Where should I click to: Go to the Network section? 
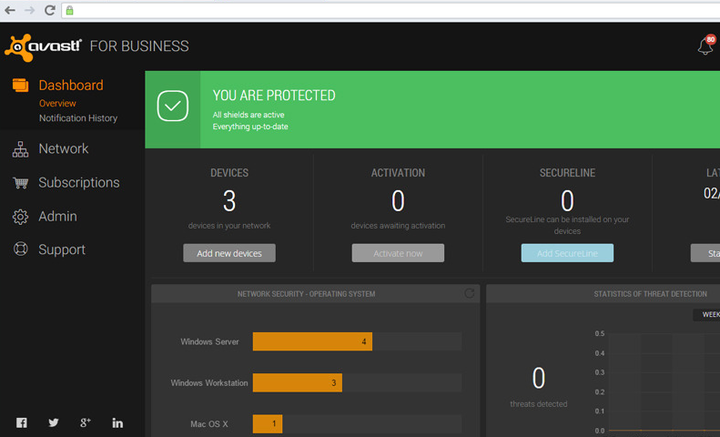tap(63, 149)
